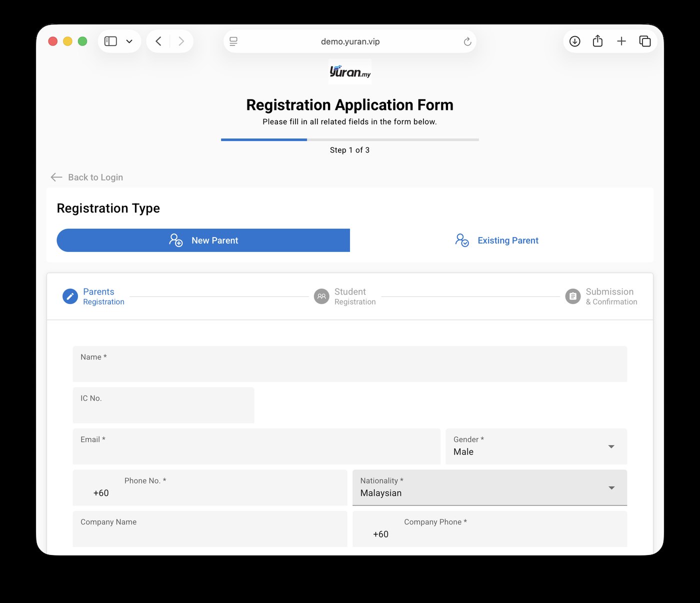This screenshot has height=603, width=700.
Task: Toggle the Safari sidebar icon
Action: 110,41
